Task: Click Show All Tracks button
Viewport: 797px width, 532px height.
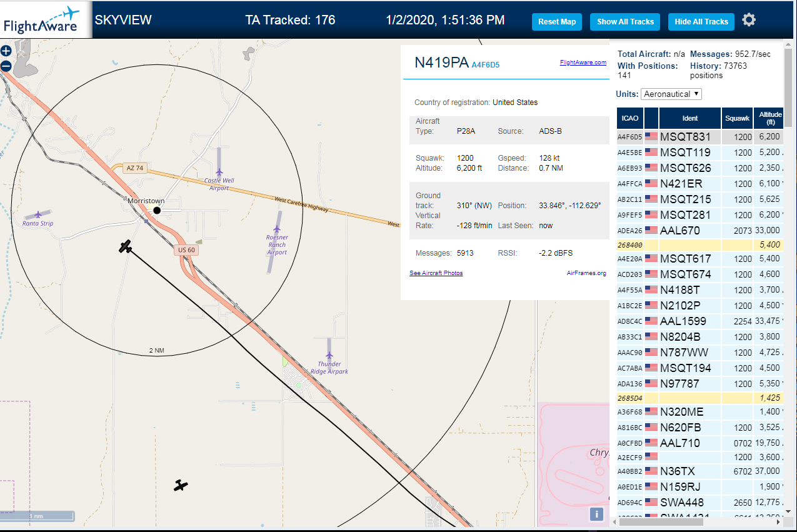Action: tap(625, 21)
